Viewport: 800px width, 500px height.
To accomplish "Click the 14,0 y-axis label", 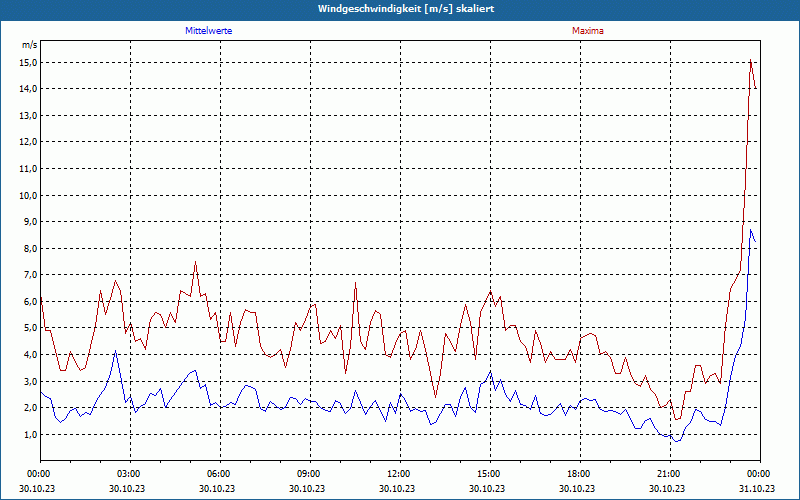I will click(x=29, y=89).
